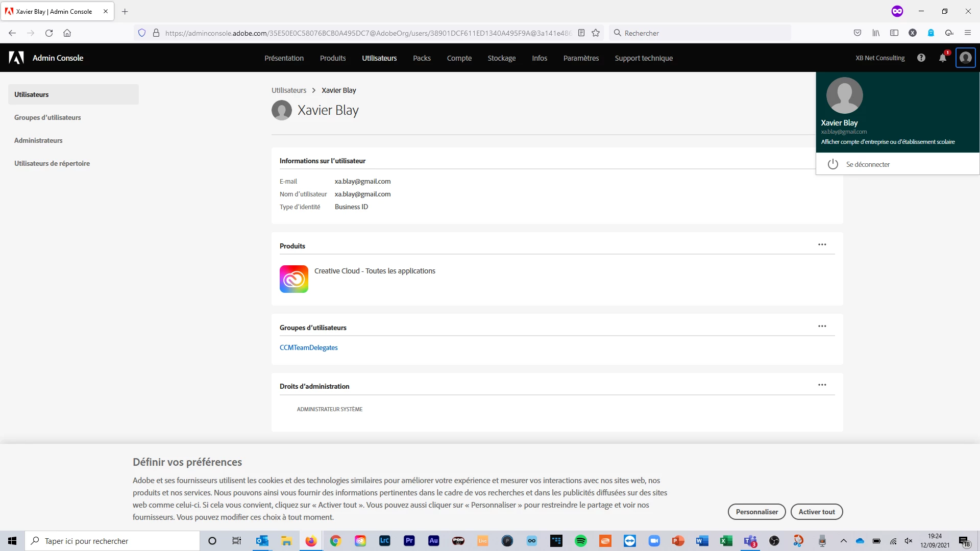This screenshot has width=980, height=551.
Task: Click the Adobe logo in header
Action: coord(16,58)
